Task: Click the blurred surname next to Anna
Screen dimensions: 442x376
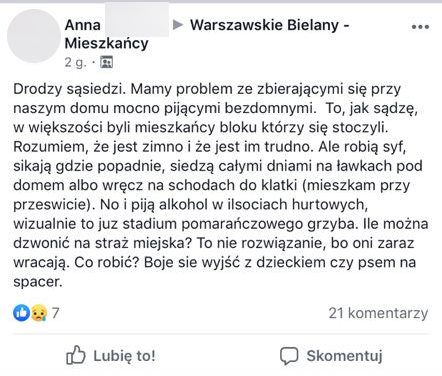Action: [x=137, y=20]
